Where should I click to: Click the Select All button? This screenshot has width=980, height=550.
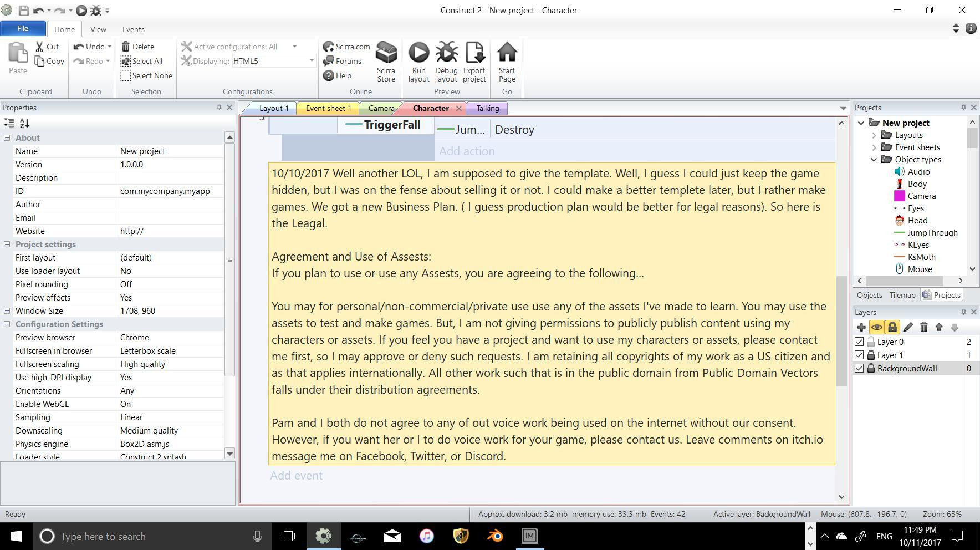(x=141, y=61)
